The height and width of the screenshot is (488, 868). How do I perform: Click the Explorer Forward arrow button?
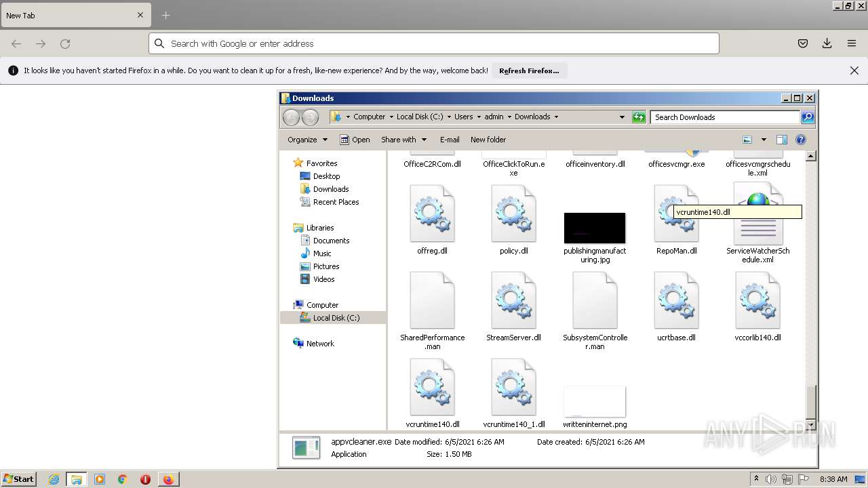tap(310, 117)
